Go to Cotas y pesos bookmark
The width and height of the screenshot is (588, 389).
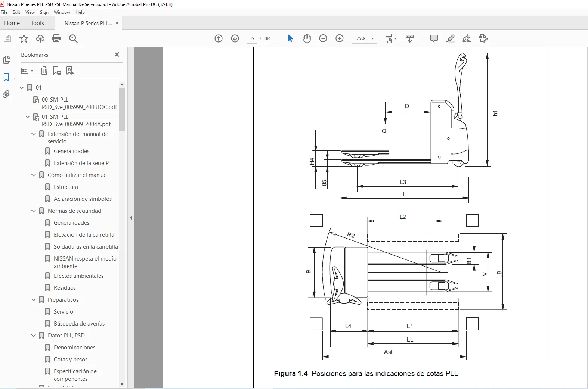(70, 360)
